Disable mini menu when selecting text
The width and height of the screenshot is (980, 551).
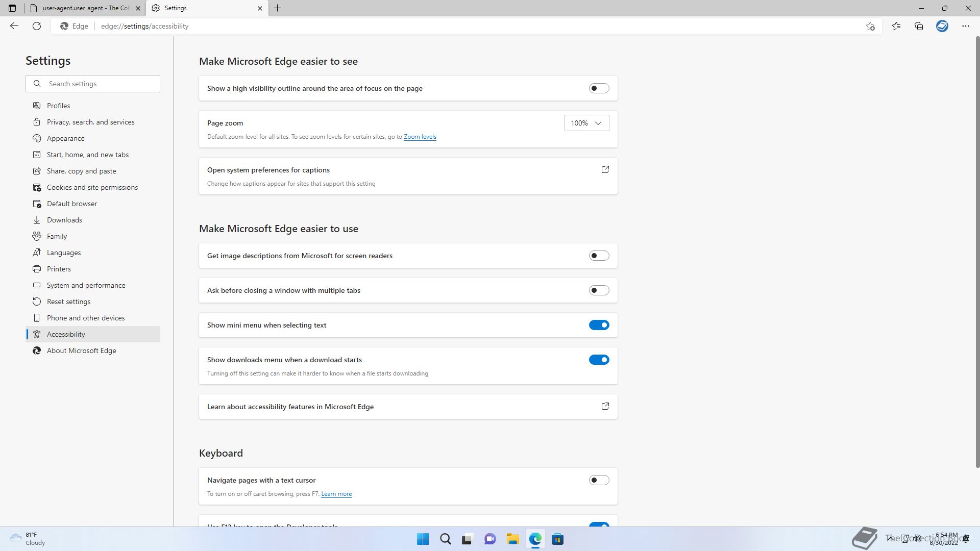(599, 325)
